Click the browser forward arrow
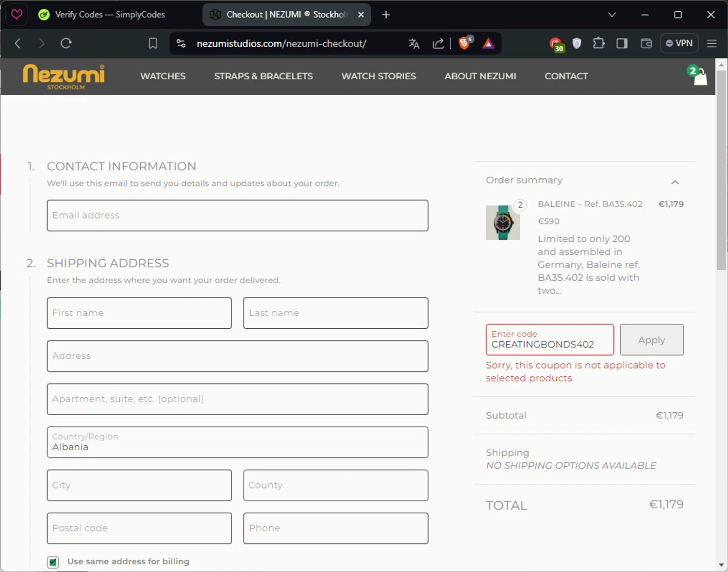Screen dimensions: 728x572 [x=42, y=44]
